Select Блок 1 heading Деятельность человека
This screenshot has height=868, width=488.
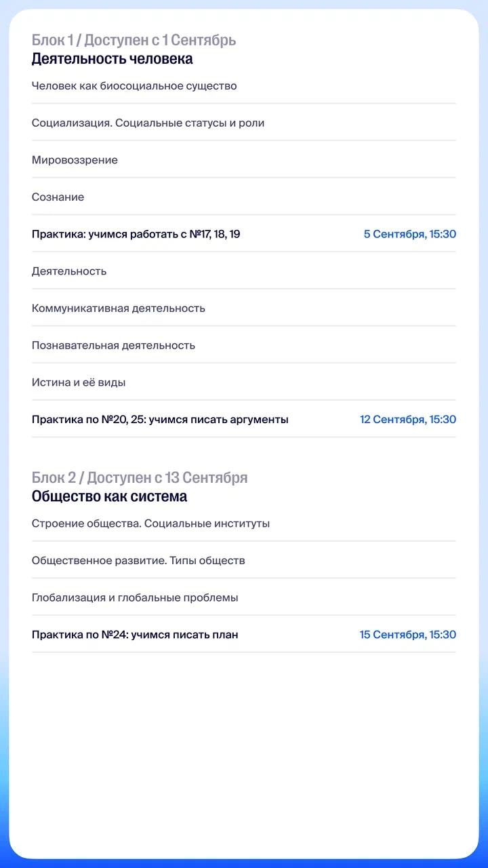click(x=113, y=59)
